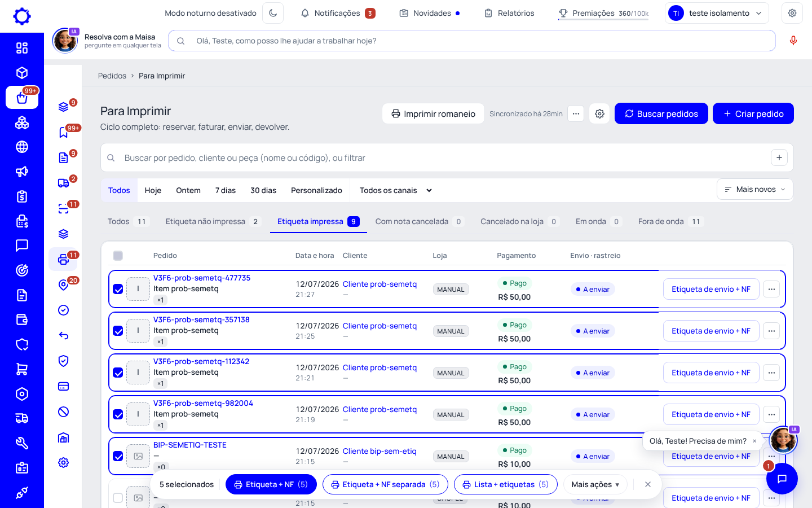
Task: Open the blocked circle icon in the secondary sidebar
Action: pyautogui.click(x=64, y=411)
